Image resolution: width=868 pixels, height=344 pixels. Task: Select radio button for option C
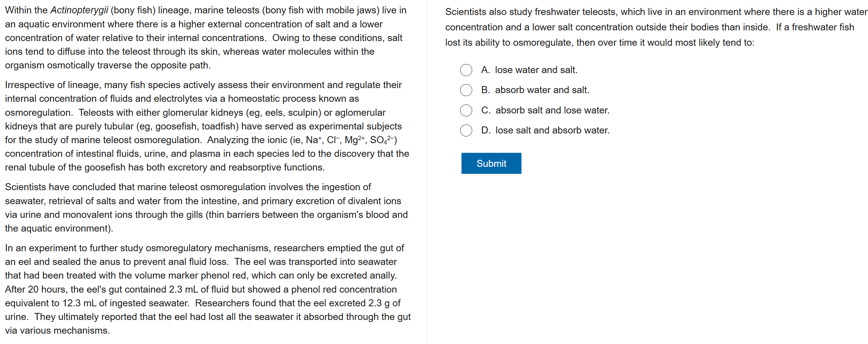[x=466, y=110]
